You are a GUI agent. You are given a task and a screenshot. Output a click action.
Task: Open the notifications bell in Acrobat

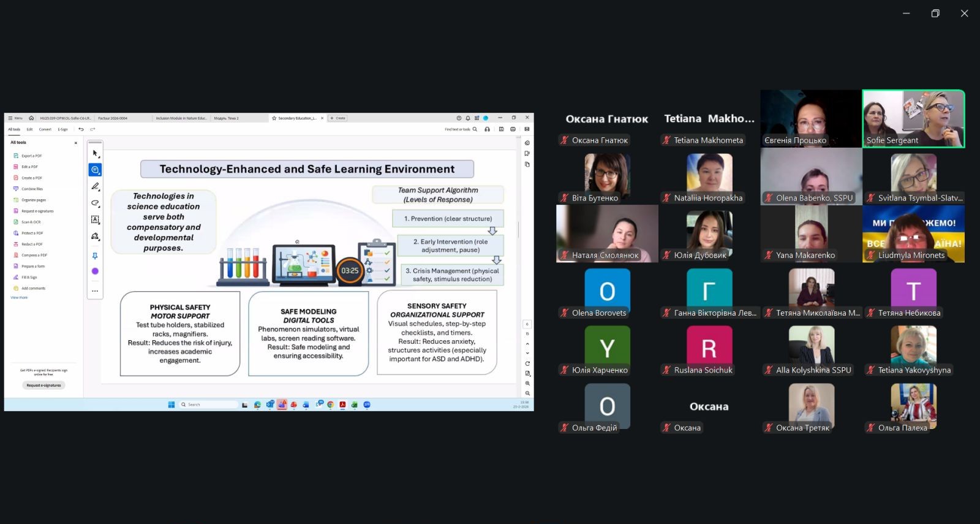pos(468,118)
